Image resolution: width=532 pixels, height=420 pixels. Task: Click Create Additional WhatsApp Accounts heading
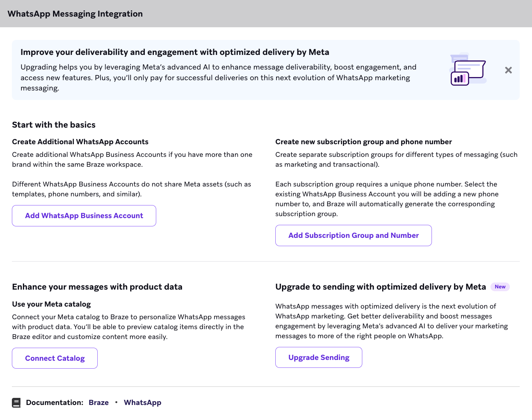80,142
